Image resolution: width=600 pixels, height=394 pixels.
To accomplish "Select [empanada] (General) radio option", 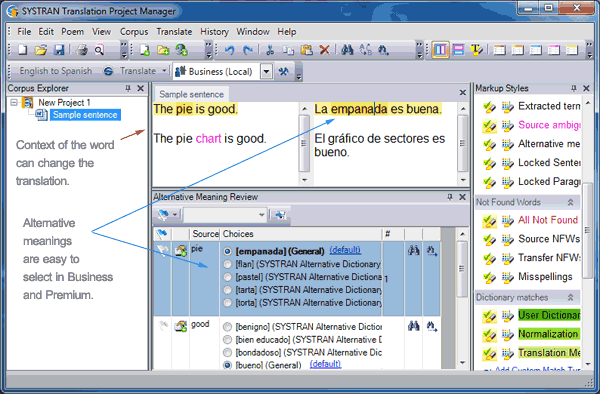I will tap(227, 251).
